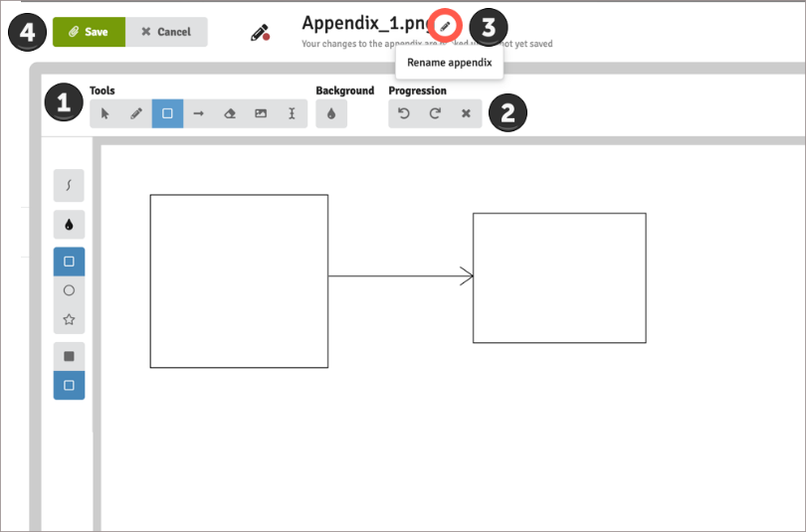Select the arrow line tool

click(198, 114)
